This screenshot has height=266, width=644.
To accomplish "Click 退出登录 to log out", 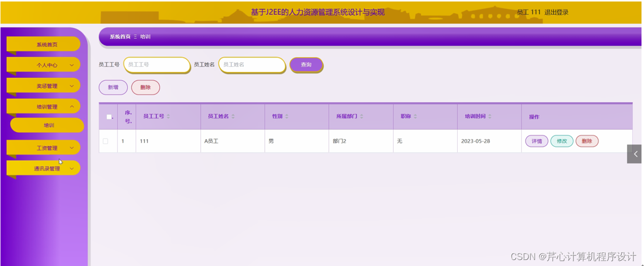I will [x=557, y=12].
